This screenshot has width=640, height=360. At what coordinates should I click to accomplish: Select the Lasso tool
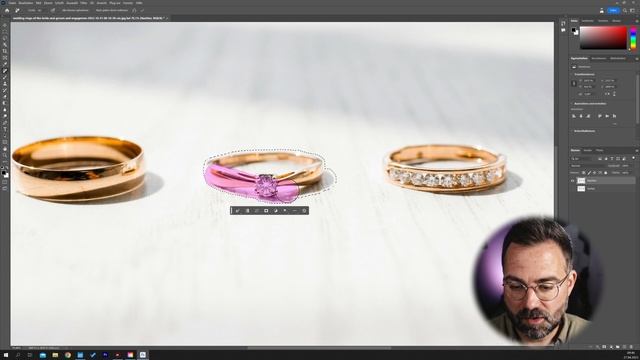point(5,38)
